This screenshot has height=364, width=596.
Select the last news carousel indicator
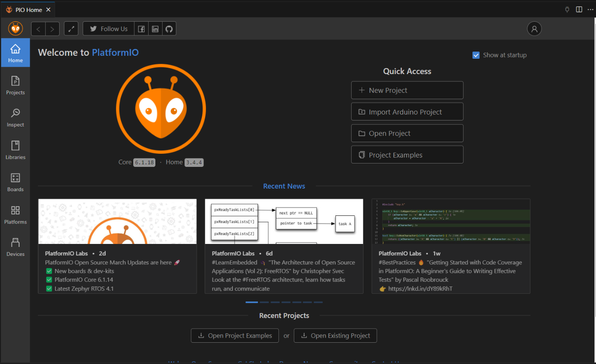click(318, 302)
